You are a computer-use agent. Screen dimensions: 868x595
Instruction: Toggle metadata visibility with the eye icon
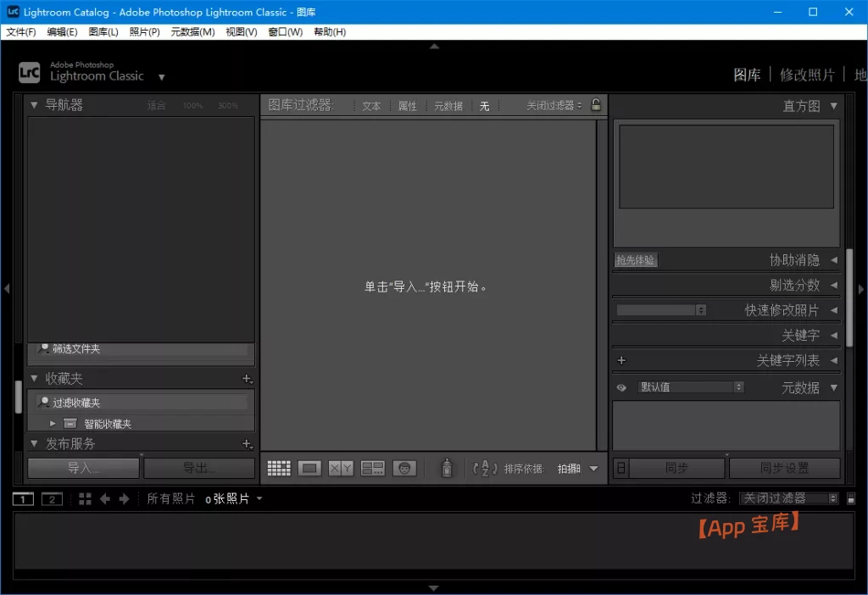621,386
